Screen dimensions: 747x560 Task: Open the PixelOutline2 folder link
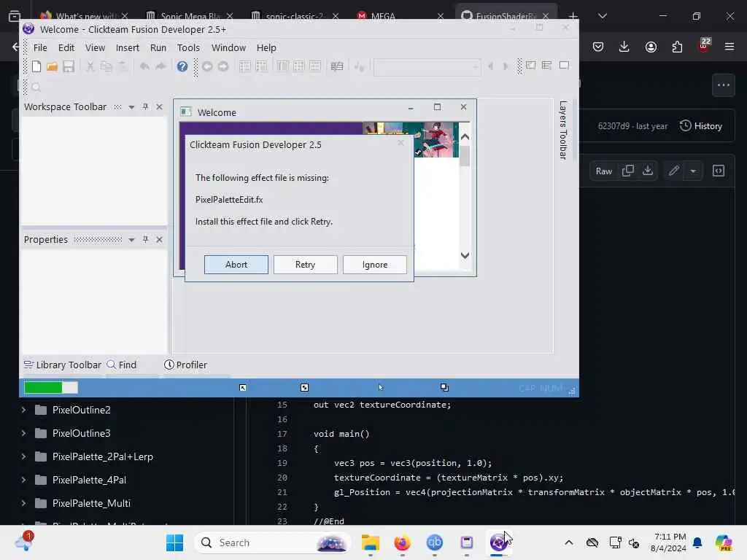point(82,410)
